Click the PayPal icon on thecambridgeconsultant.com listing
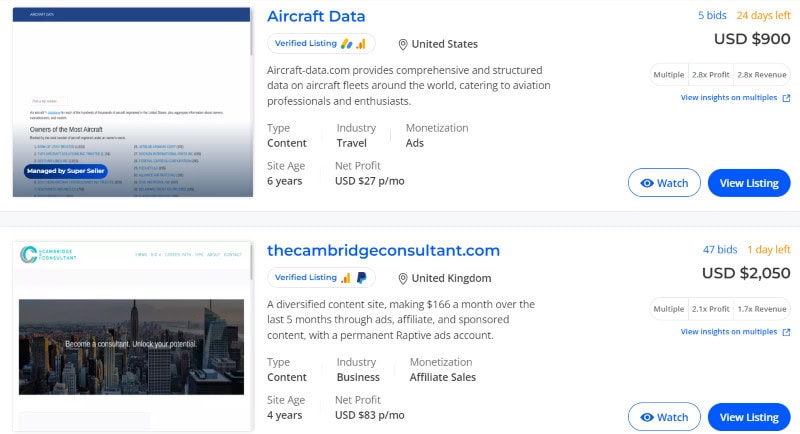This screenshot has height=434, width=800. (x=360, y=278)
